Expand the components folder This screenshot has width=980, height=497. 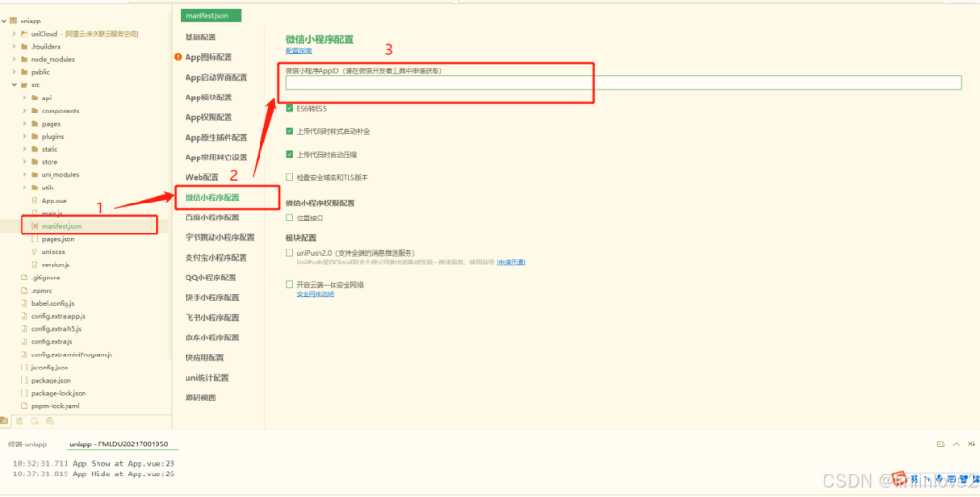pyautogui.click(x=24, y=110)
